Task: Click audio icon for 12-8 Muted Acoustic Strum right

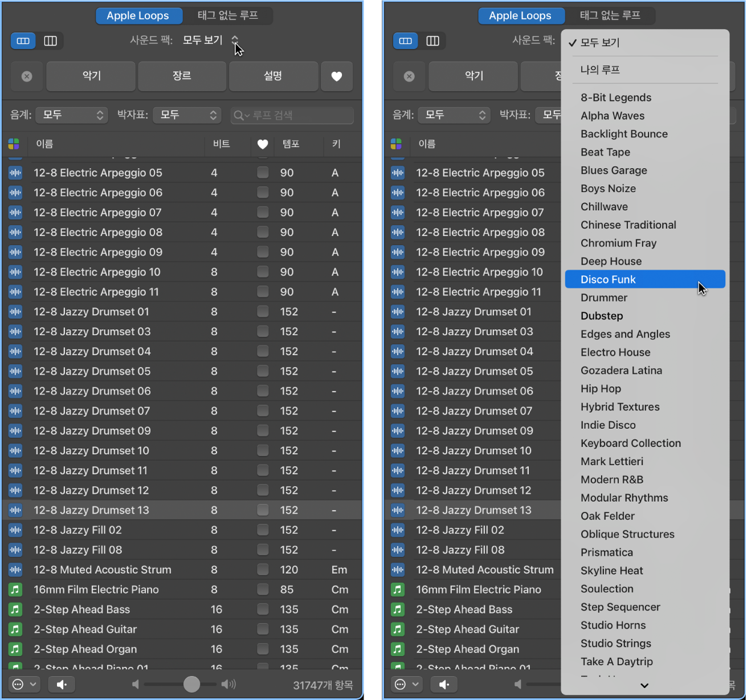Action: pyautogui.click(x=398, y=570)
